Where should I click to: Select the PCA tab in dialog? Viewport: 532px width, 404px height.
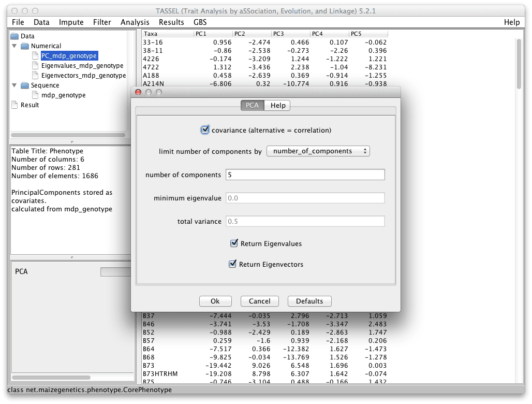253,105
